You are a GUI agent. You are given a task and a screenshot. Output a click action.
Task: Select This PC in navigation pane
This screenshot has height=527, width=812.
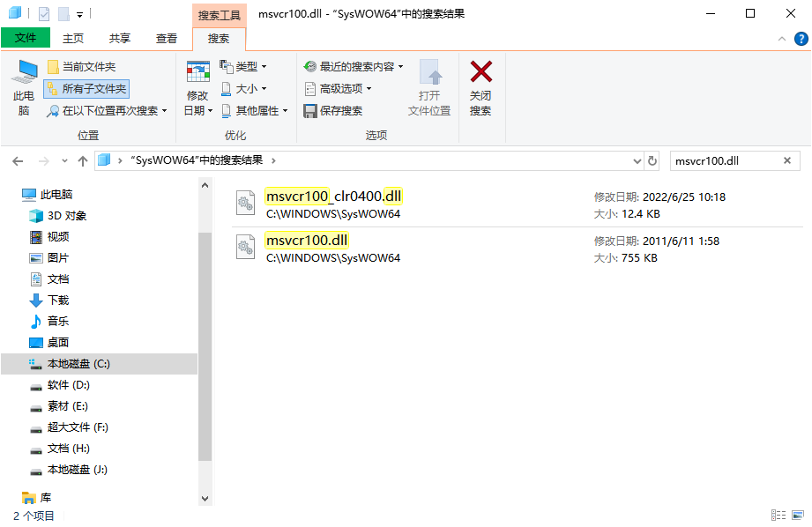[48, 194]
